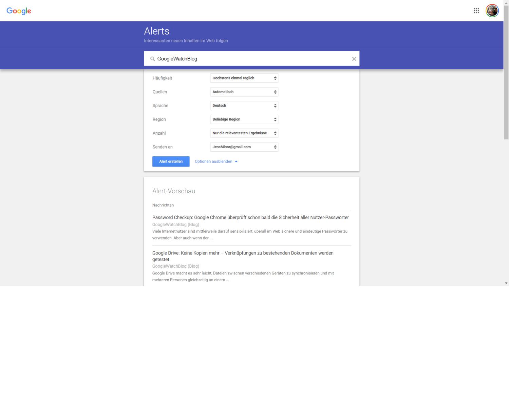This screenshot has height=420, width=509.
Task: Click into the GoogleWatchBlog search field
Action: coord(251,59)
